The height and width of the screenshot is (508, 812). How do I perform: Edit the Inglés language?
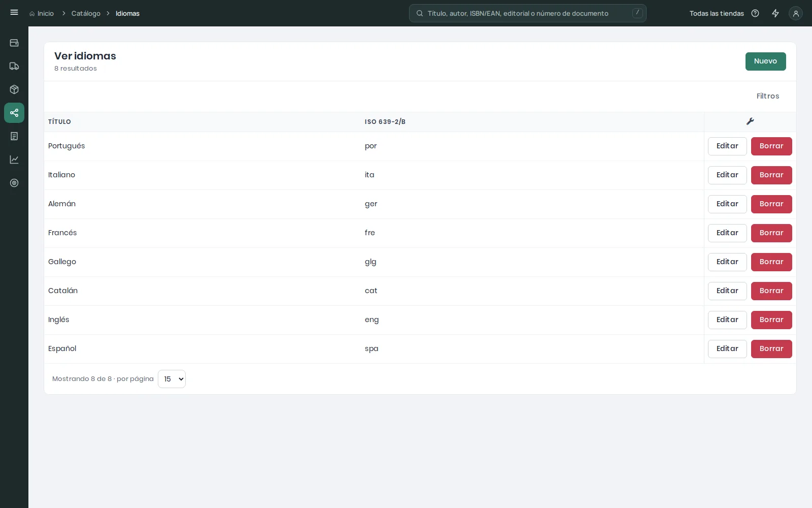point(727,320)
